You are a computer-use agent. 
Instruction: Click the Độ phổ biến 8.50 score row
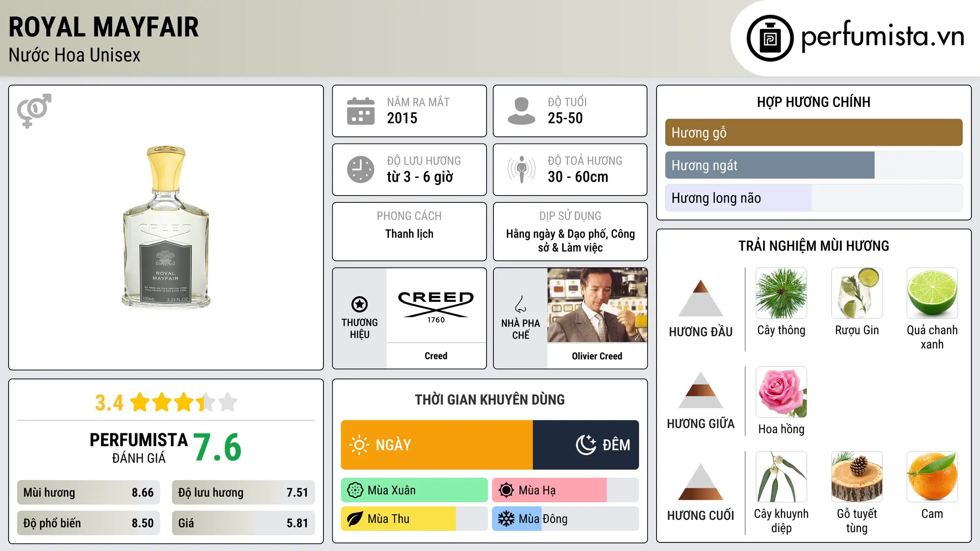click(x=89, y=523)
